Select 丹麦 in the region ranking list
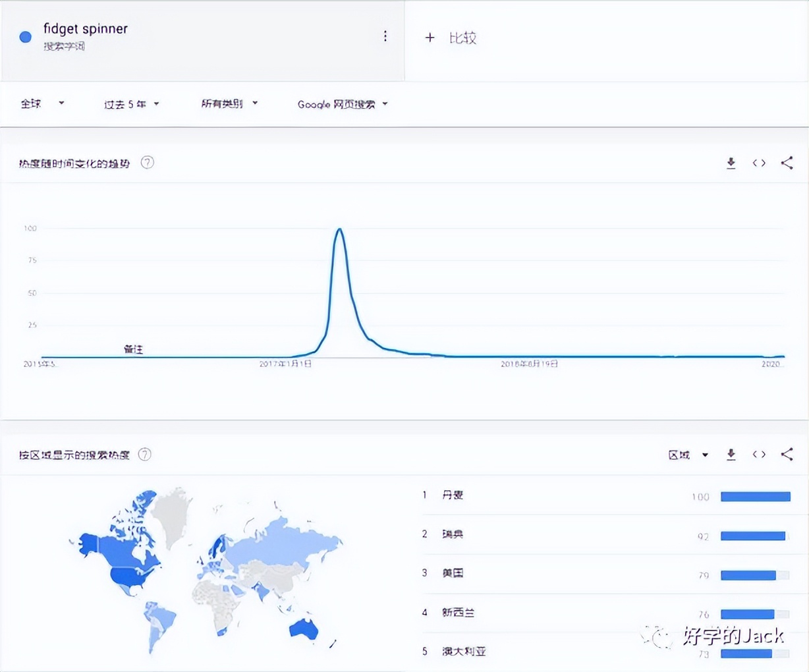 coord(453,495)
